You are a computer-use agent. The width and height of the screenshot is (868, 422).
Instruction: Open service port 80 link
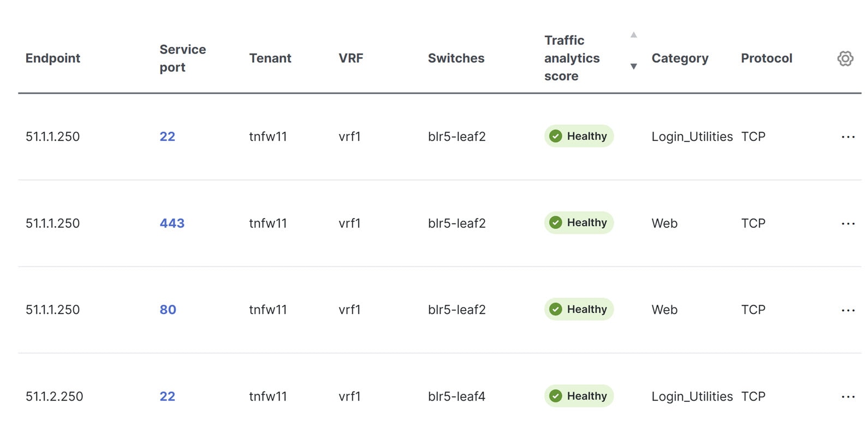[x=168, y=310]
